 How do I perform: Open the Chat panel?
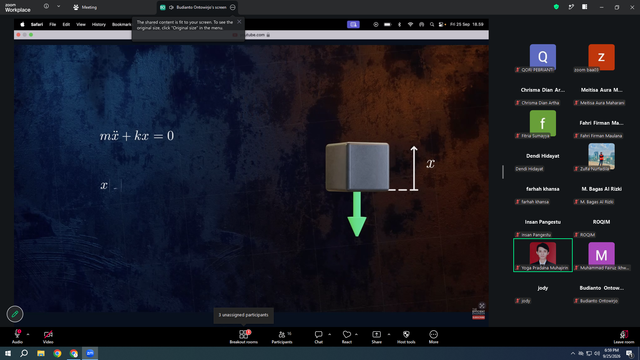point(318,337)
